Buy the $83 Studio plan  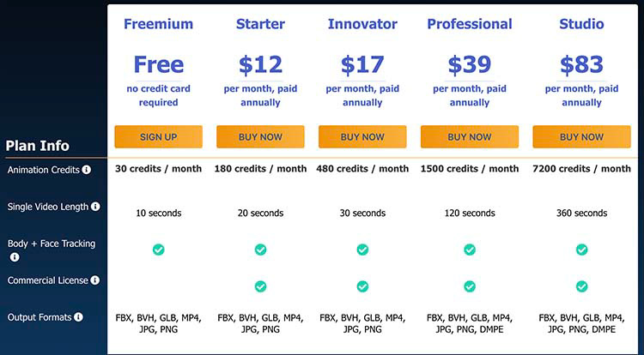point(581,137)
